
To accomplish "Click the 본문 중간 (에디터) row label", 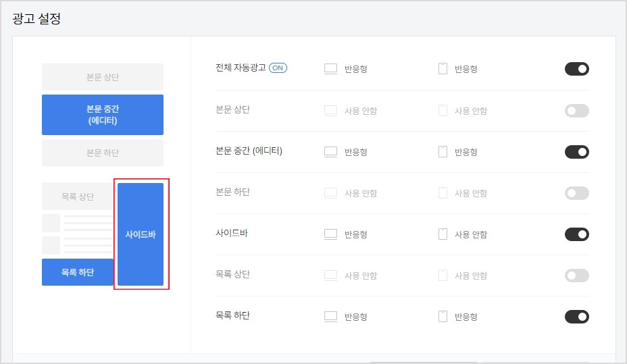I will click(x=249, y=151).
